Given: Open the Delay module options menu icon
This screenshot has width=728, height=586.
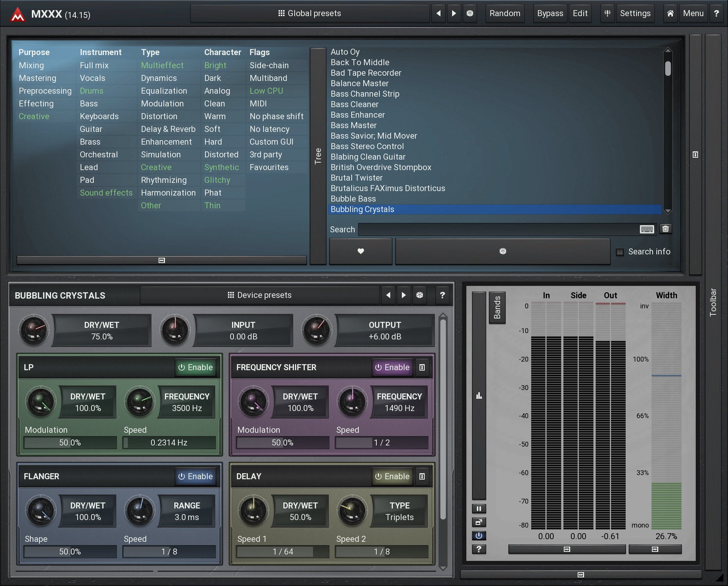Looking at the screenshot, I should (x=422, y=476).
